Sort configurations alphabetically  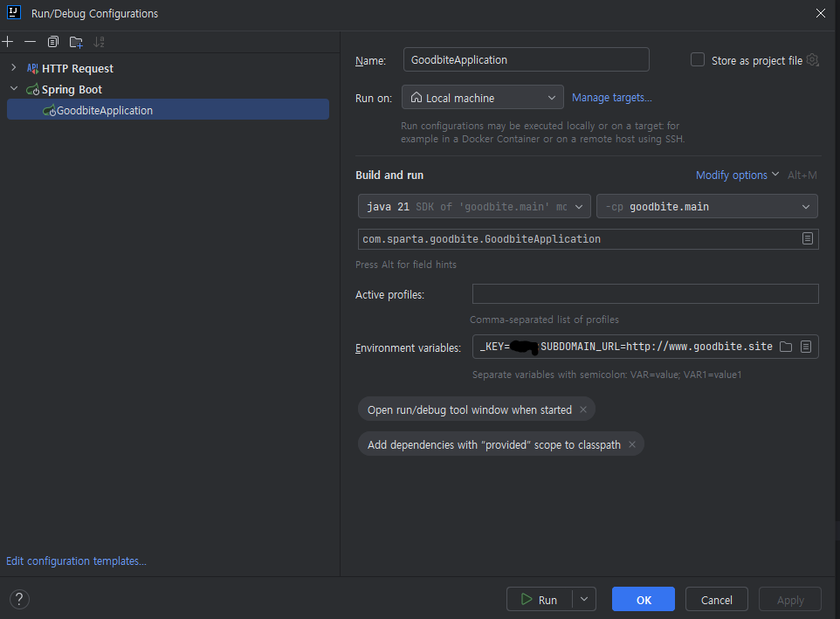tap(100, 42)
